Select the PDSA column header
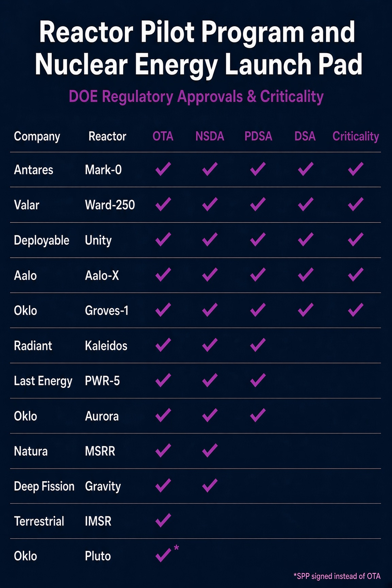The image size is (392, 588). pyautogui.click(x=258, y=136)
